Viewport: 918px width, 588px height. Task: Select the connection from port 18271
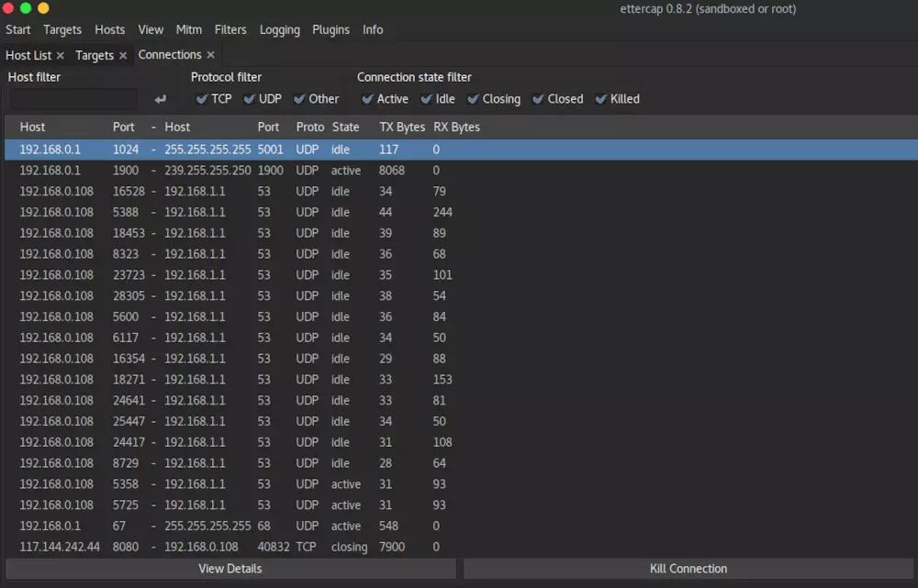(x=462, y=380)
